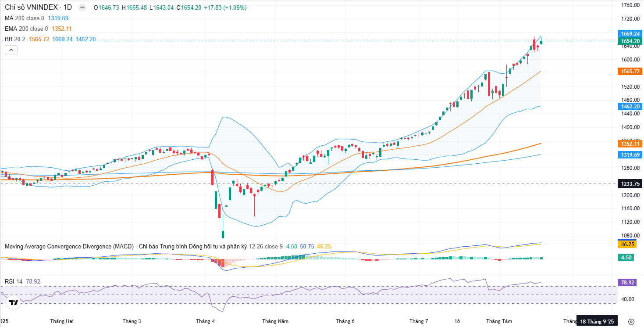The image size is (644, 327).
Task: Click the Chỉ số VNINDEX symbol title
Action: click(32, 7)
